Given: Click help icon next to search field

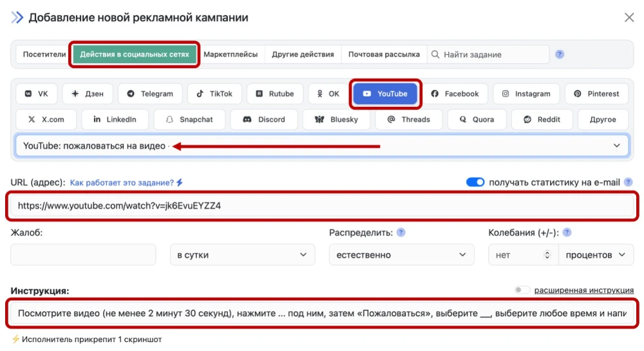Looking at the screenshot, I should [560, 55].
